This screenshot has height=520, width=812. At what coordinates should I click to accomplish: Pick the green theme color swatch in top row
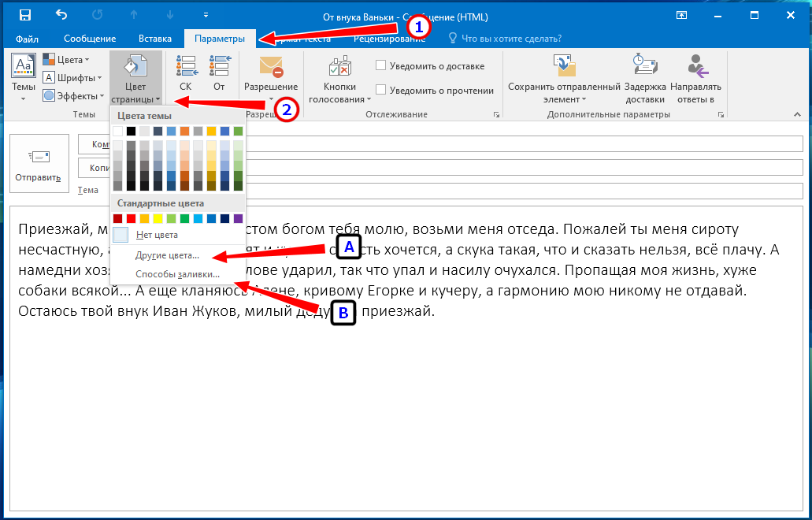(238, 132)
